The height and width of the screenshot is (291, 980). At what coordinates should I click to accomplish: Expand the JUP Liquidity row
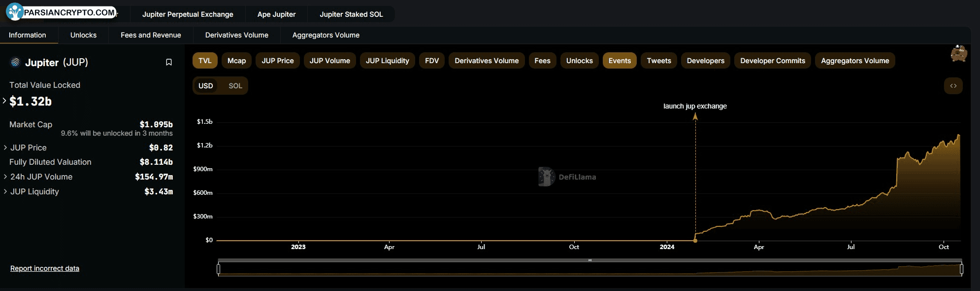(x=5, y=191)
